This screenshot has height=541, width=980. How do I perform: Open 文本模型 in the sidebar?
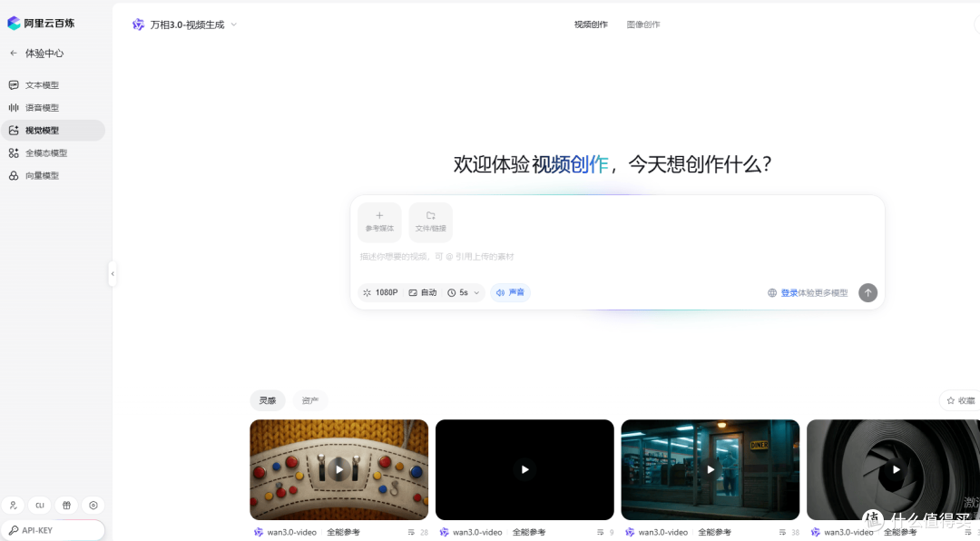(53, 85)
